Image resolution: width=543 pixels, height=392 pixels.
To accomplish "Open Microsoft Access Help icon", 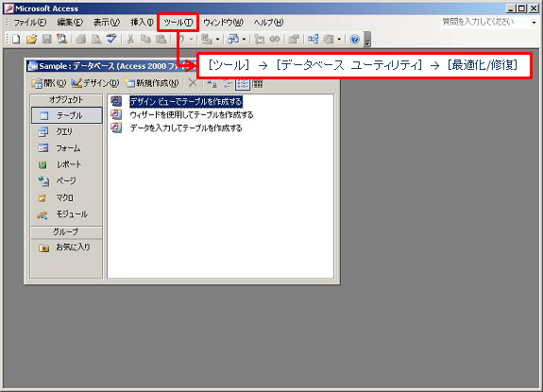I will coord(354,39).
